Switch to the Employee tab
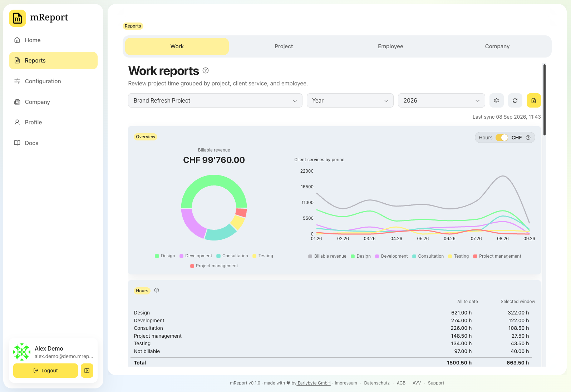The height and width of the screenshot is (392, 571). coord(390,46)
